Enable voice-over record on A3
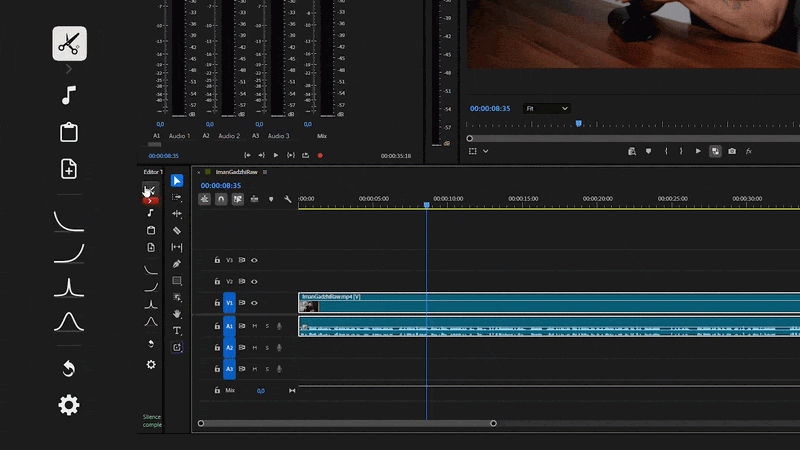800x450 pixels. [x=279, y=369]
